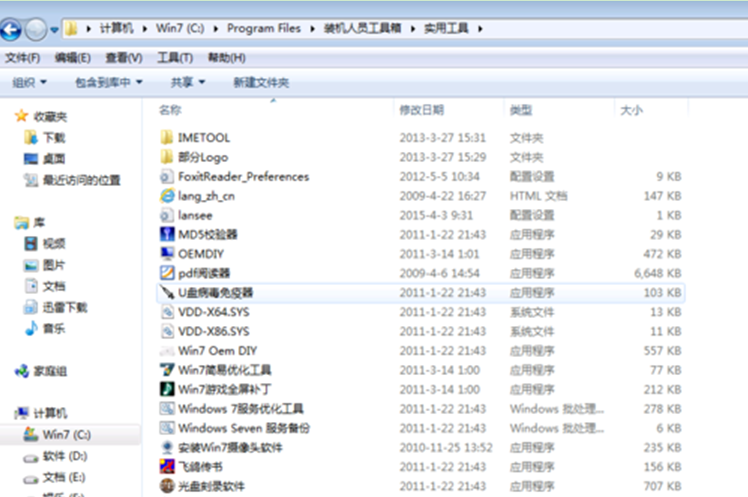Select the lansee config file icon
The image size is (748, 497).
tap(166, 215)
